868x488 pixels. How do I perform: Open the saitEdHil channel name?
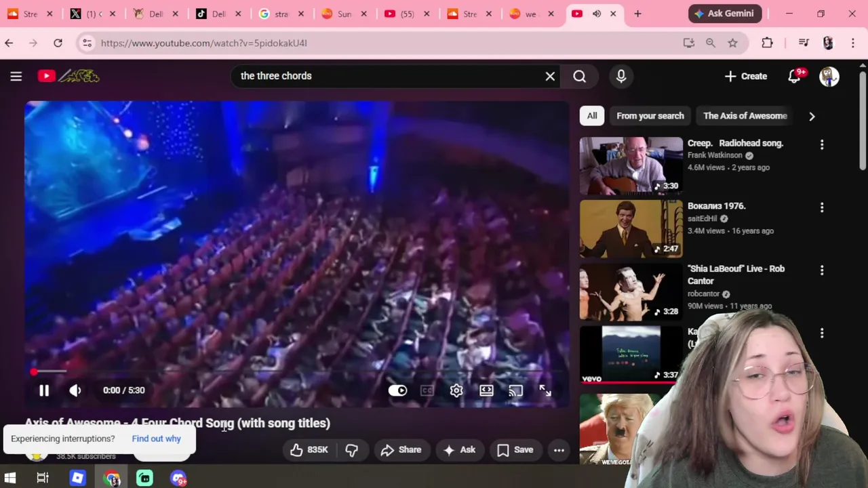[702, 219]
